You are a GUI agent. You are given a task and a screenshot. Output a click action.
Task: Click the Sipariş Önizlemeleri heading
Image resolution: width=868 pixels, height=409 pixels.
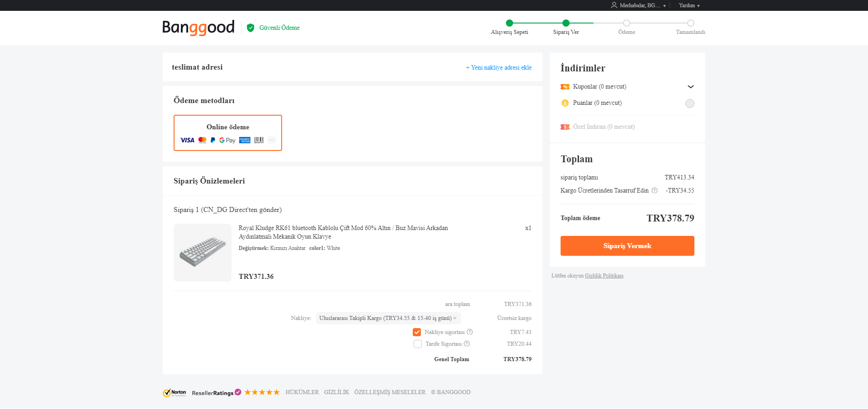(x=209, y=181)
